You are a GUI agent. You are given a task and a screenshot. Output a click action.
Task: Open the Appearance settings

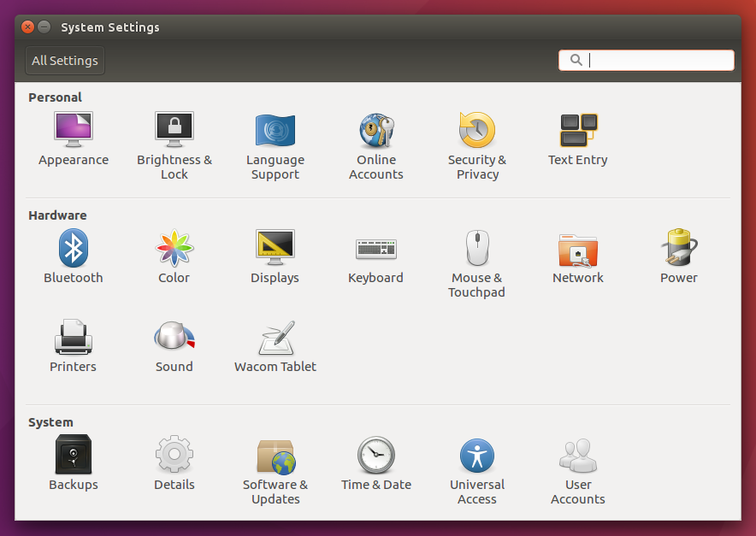(x=74, y=131)
